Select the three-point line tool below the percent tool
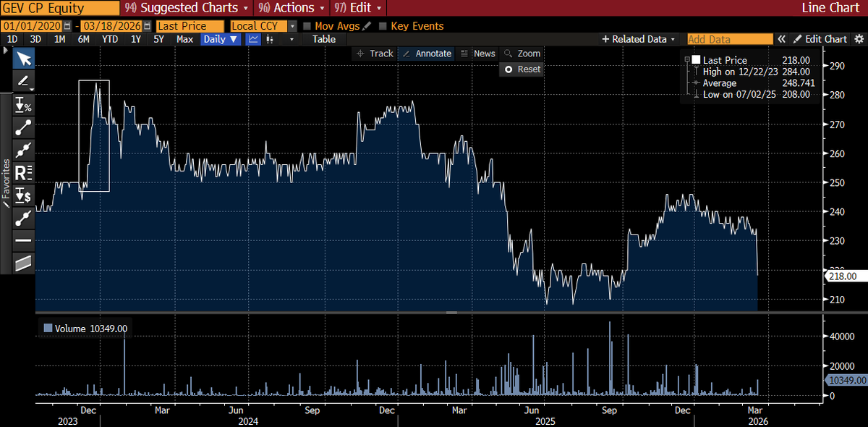This screenshot has height=427, width=868. 24,150
